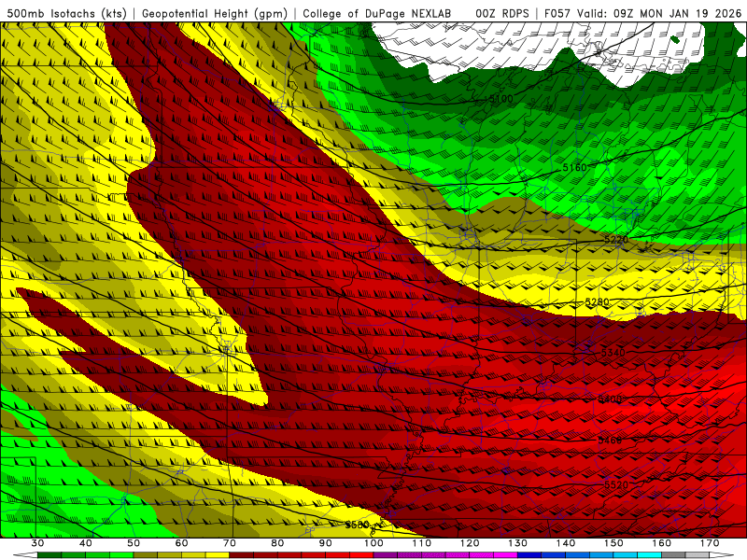Click the 5220 height contour label
Image resolution: width=747 pixels, height=560 pixels.
pos(616,240)
